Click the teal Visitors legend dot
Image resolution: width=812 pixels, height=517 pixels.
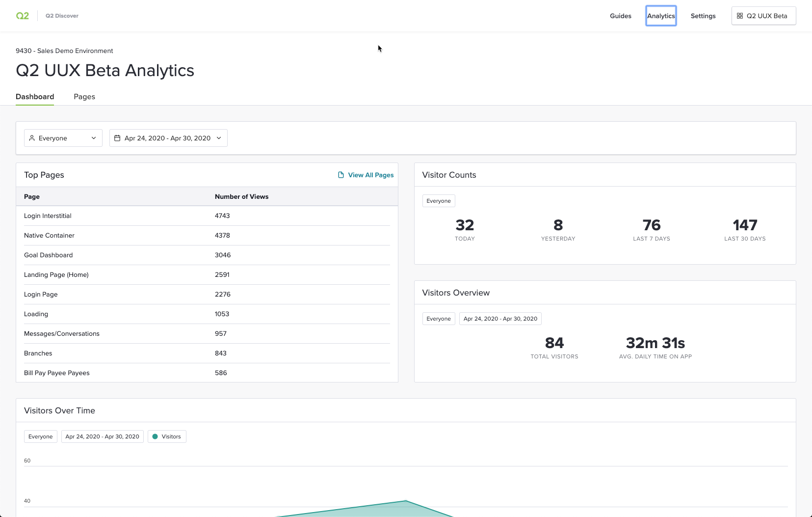(x=155, y=436)
